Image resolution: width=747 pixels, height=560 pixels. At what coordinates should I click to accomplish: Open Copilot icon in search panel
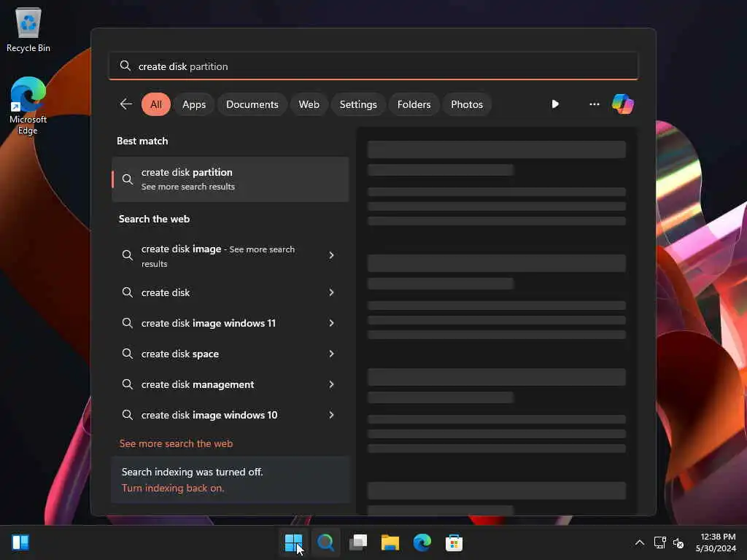pyautogui.click(x=623, y=104)
